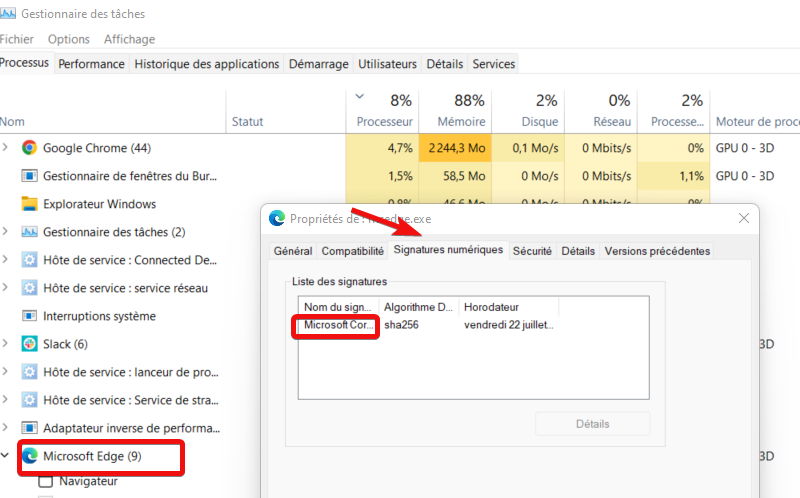Expand Hôte de service : Connected De... row
This screenshot has width=800, height=498.
[5, 260]
